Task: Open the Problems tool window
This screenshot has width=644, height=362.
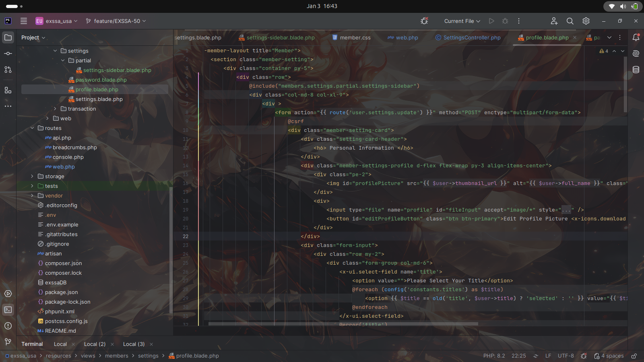Action: 8,326
